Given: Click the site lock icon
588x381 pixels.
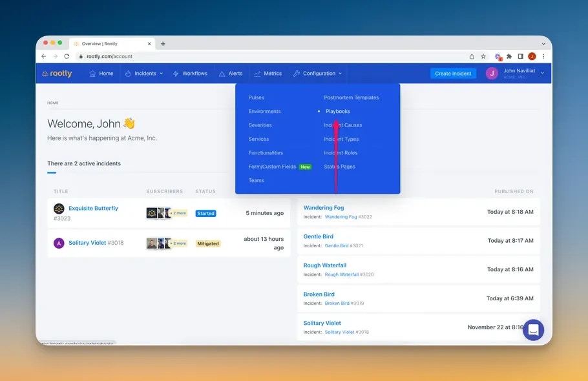Looking at the screenshot, I should coord(81,56).
